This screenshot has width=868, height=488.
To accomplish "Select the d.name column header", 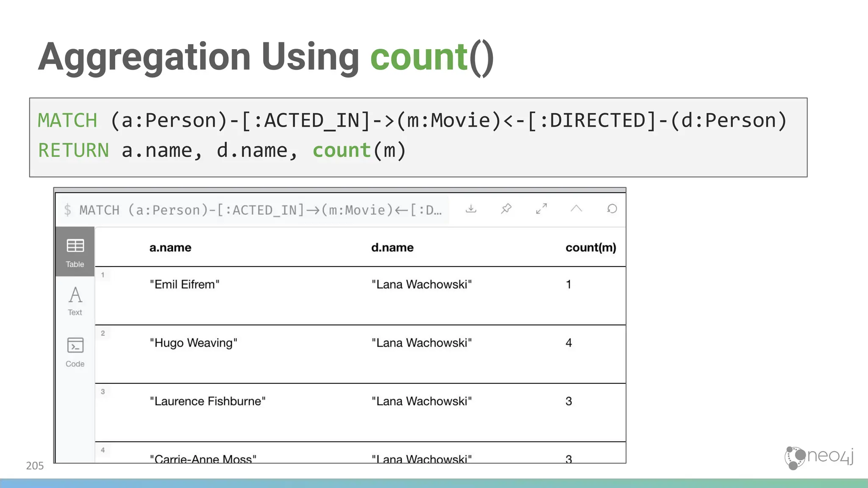I will coord(392,247).
